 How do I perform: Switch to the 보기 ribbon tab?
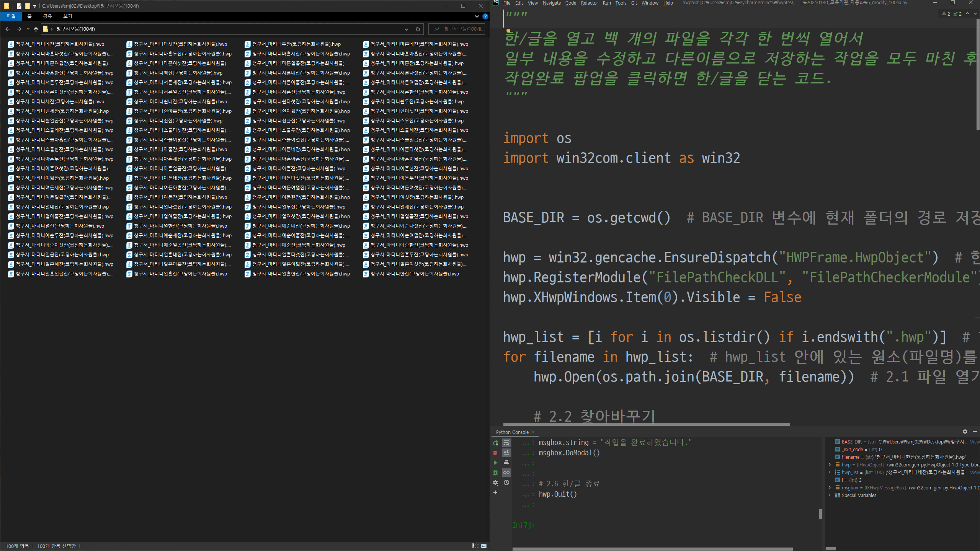[x=67, y=16]
